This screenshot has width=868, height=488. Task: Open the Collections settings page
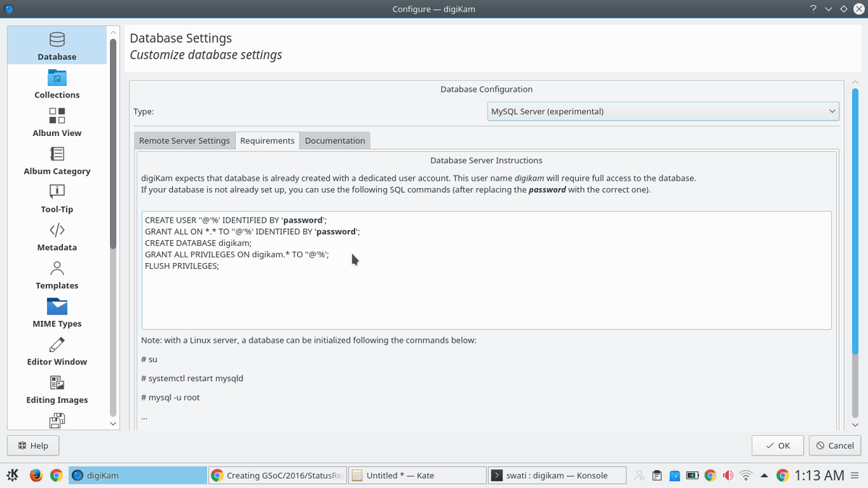[57, 84]
